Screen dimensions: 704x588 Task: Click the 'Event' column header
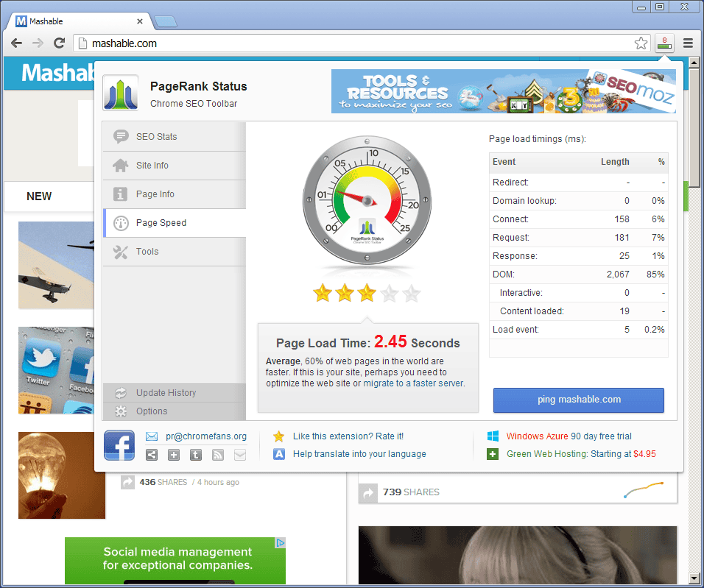504,162
